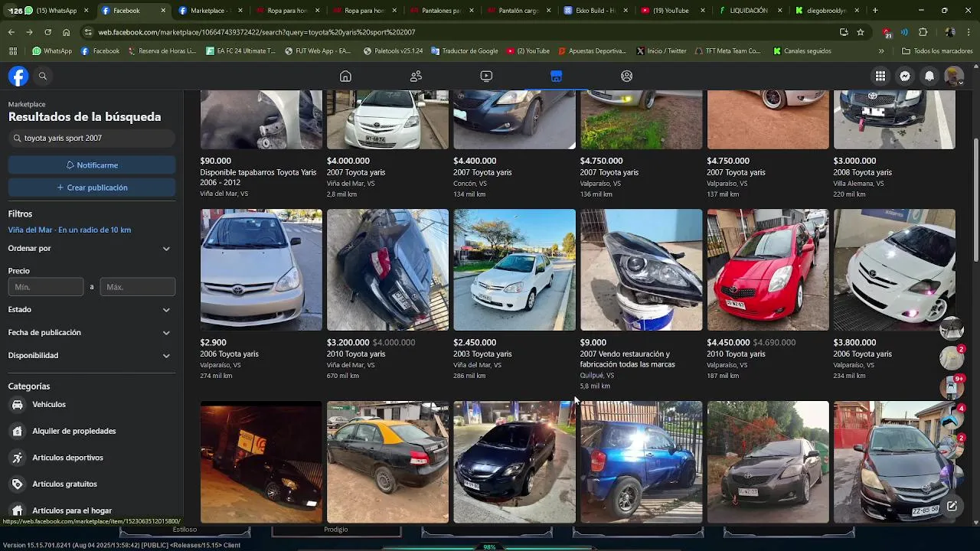Image resolution: width=980 pixels, height=551 pixels.
Task: Switch to the Ekko Build browser tab
Action: pos(594,11)
